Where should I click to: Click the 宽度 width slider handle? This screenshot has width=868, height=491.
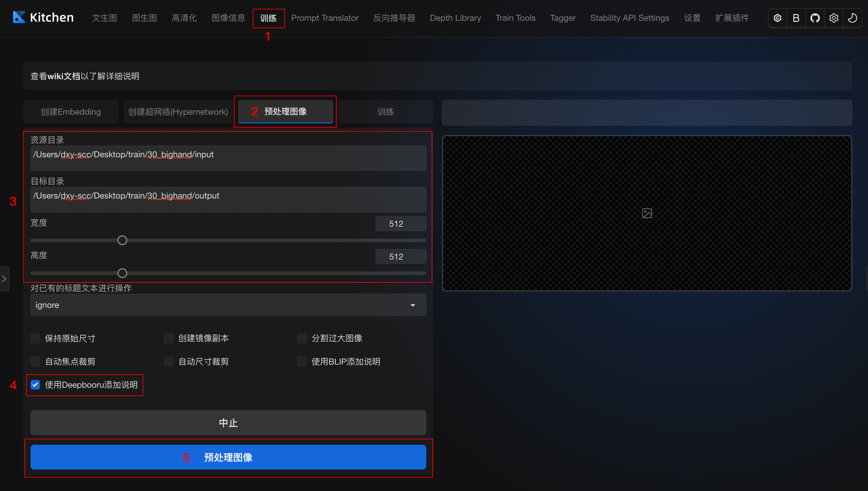122,240
